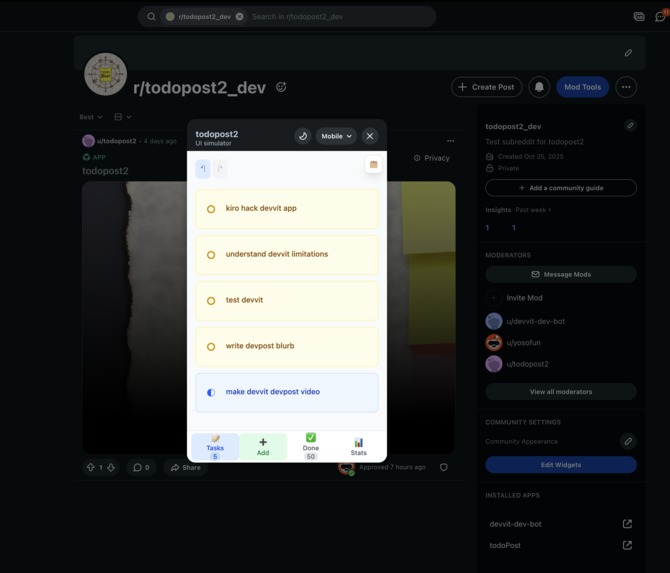670x573 pixels.
Task: Click the redo arrow in the todo app
Action: [220, 169]
